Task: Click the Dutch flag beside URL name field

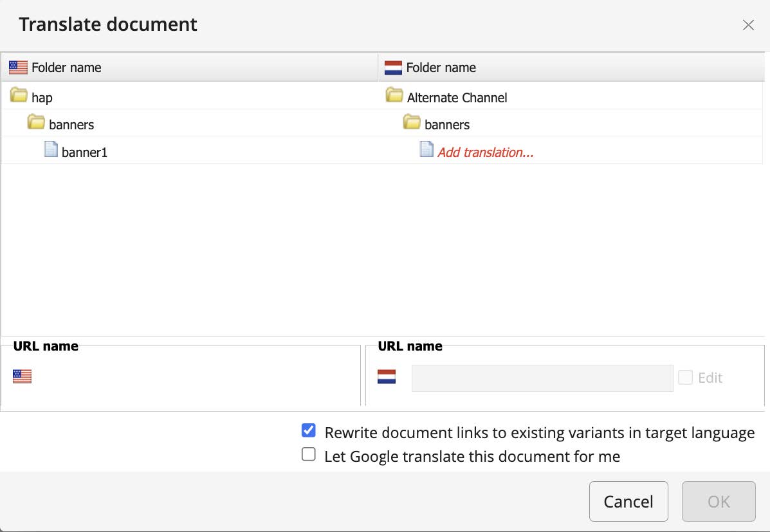Action: point(387,377)
